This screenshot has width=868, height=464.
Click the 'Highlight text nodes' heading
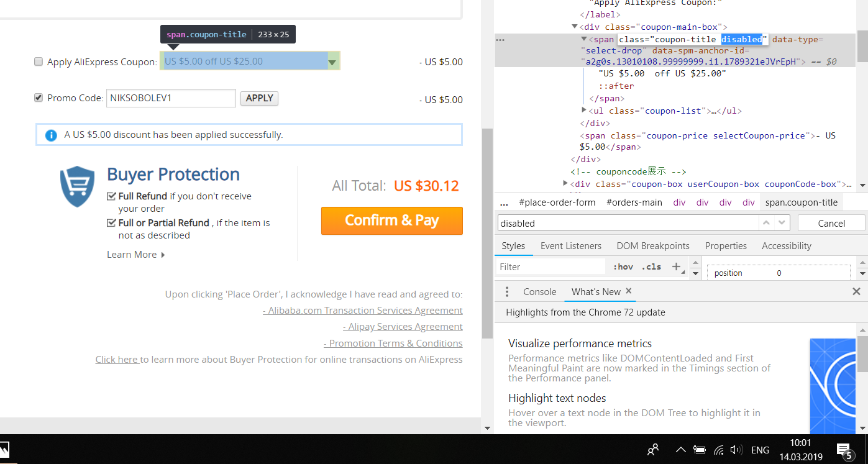[557, 398]
